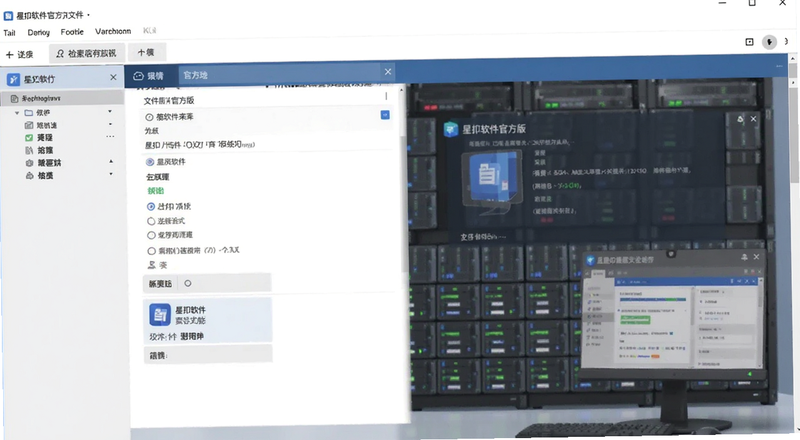This screenshot has height=440, width=800.
Task: Click the green button in the monitor window
Action: [635, 320]
